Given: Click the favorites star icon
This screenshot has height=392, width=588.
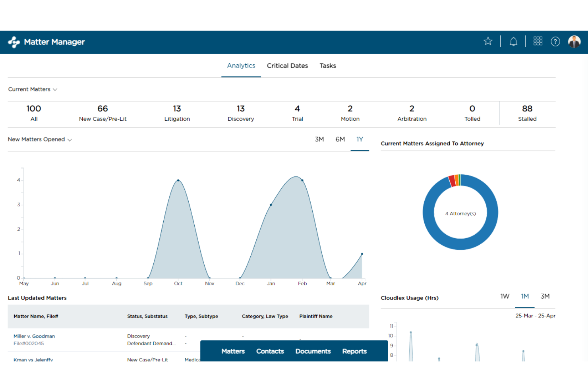Looking at the screenshot, I should point(488,41).
